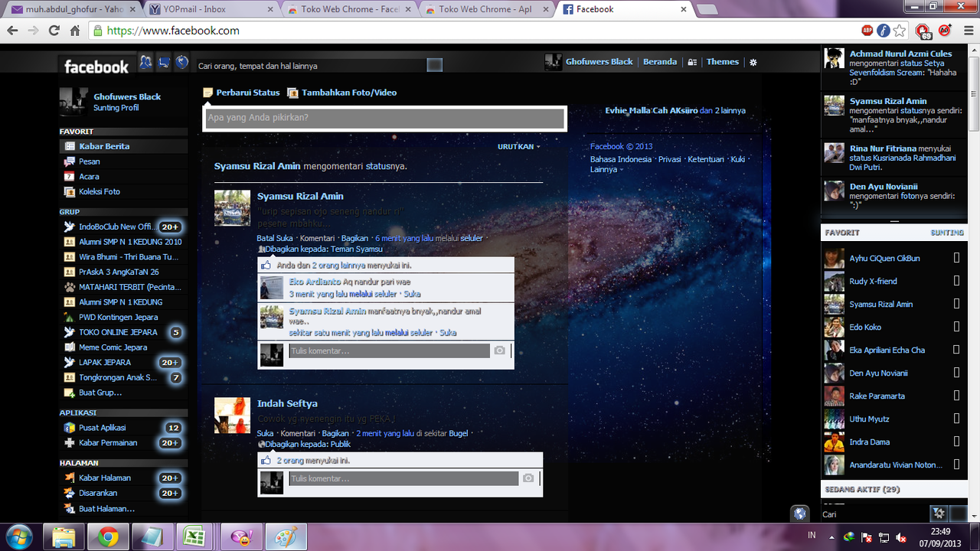Click Tambahkan Foto/Video icon

[x=292, y=93]
